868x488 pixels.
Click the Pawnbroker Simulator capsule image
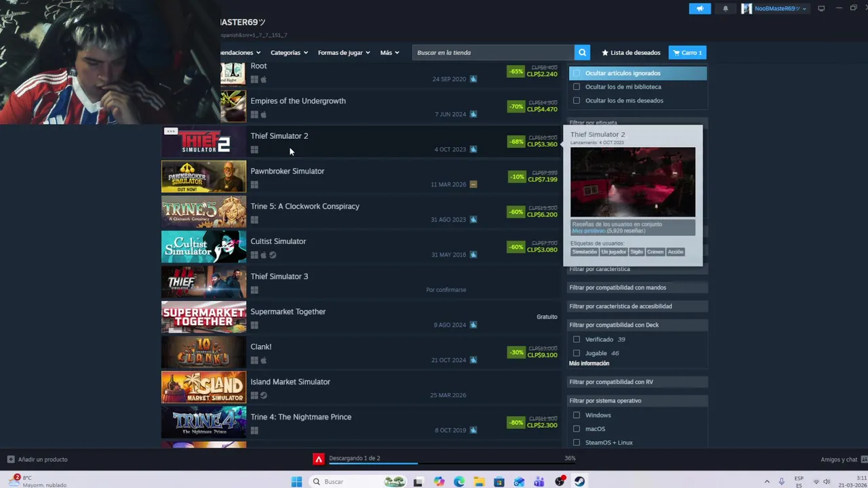(x=203, y=178)
